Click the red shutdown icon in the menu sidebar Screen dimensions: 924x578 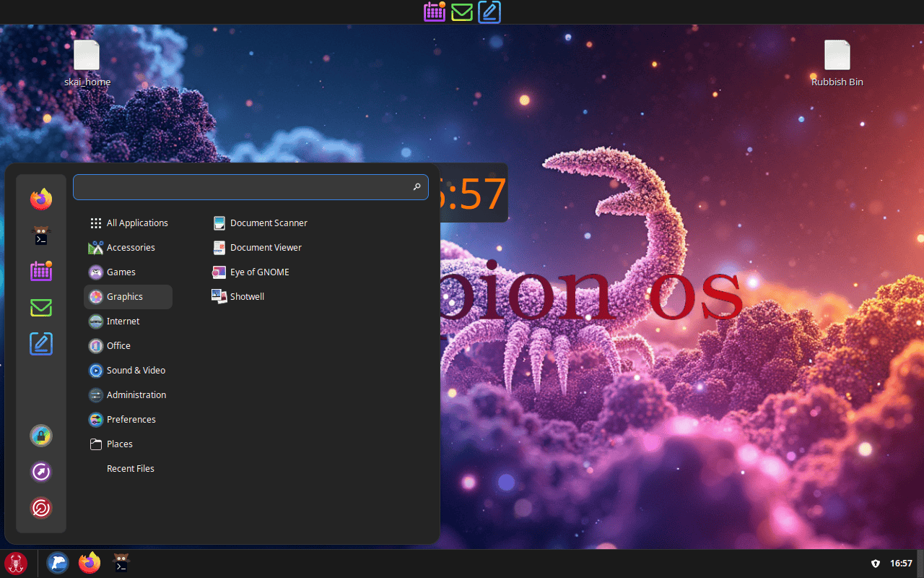(41, 508)
